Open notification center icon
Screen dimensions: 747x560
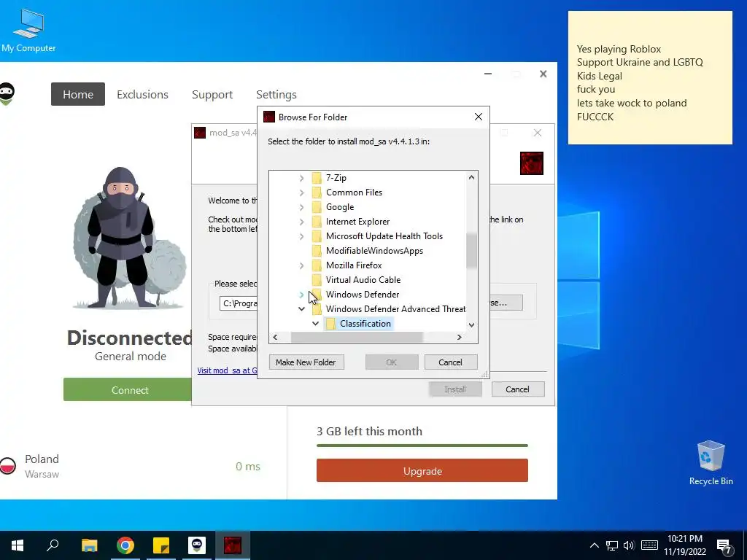[724, 547]
